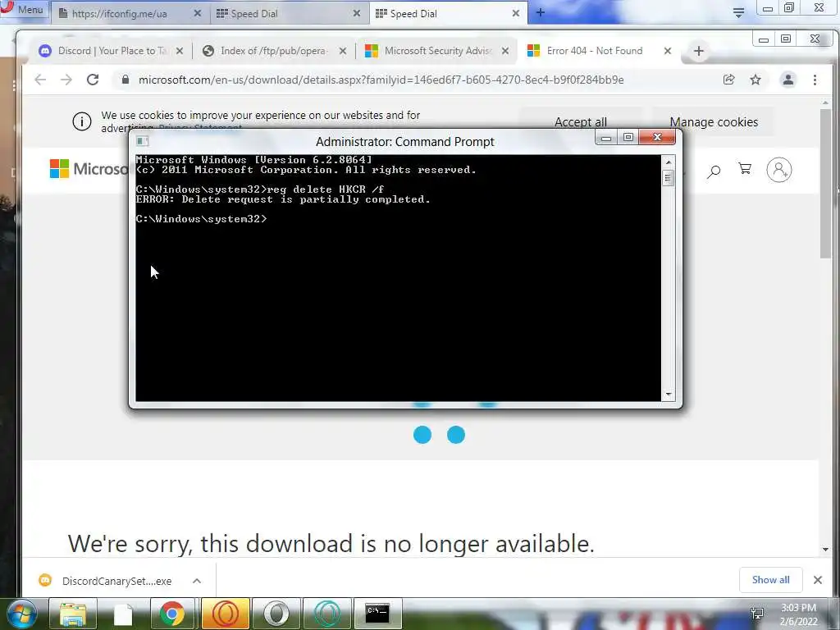Open the Opera Menu button
This screenshot has height=630, width=840.
tap(22, 10)
